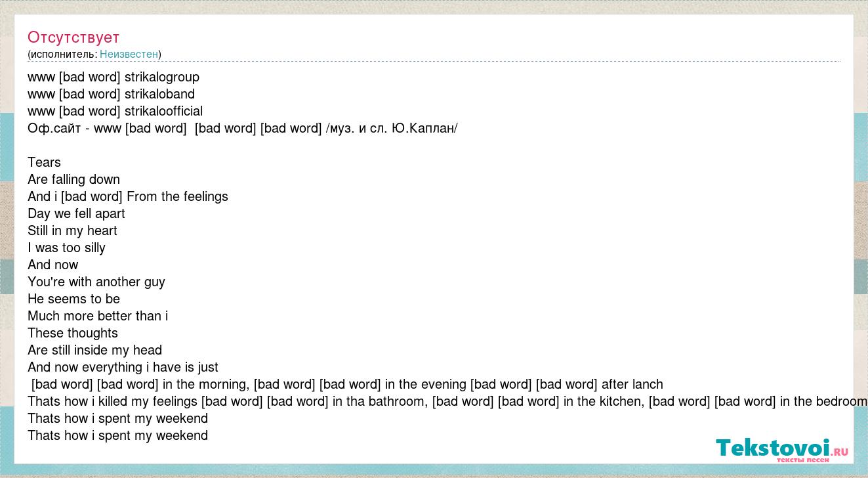
Task: Click the lyric 'And i [bad word] From the feelings'
Action: coord(128,196)
